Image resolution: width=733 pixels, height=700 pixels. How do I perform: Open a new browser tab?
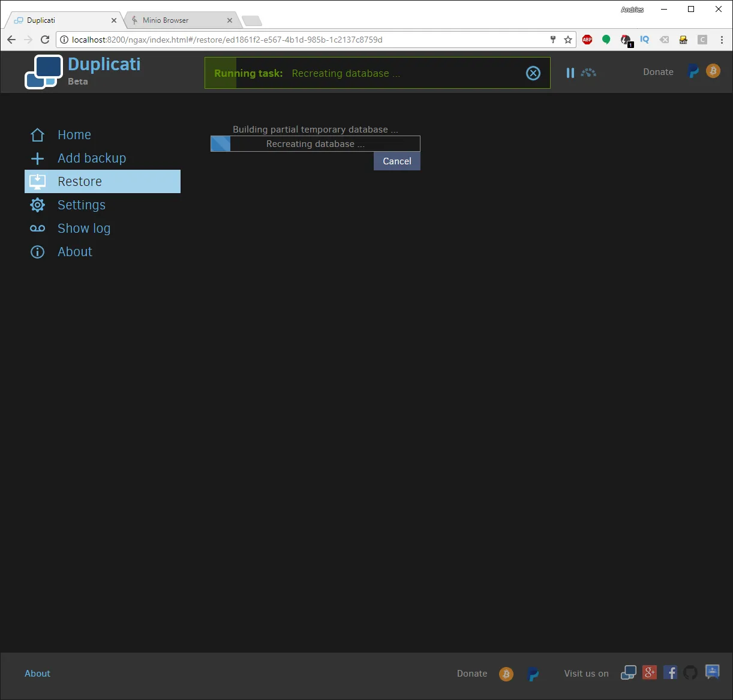pos(252,21)
